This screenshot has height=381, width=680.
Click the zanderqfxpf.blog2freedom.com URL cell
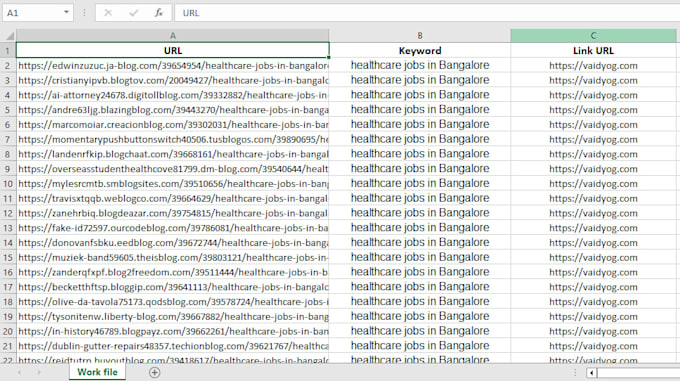(x=173, y=272)
